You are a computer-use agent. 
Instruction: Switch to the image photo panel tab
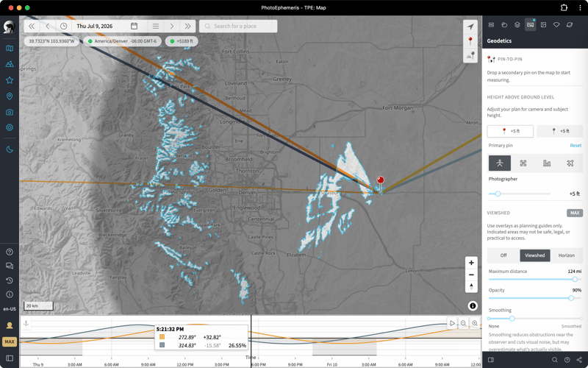pos(543,25)
